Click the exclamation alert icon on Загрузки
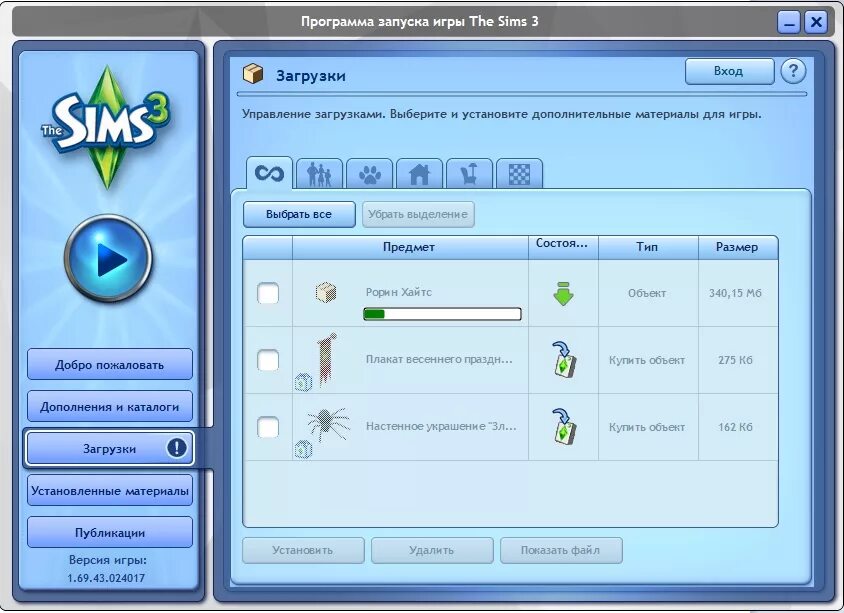The image size is (844, 613). 177,447
